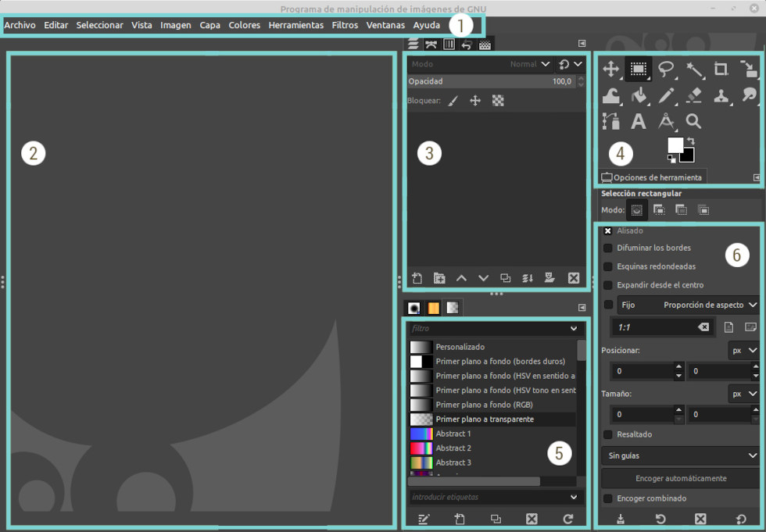766x532 pixels.
Task: Open the Herramientas menu
Action: (295, 25)
